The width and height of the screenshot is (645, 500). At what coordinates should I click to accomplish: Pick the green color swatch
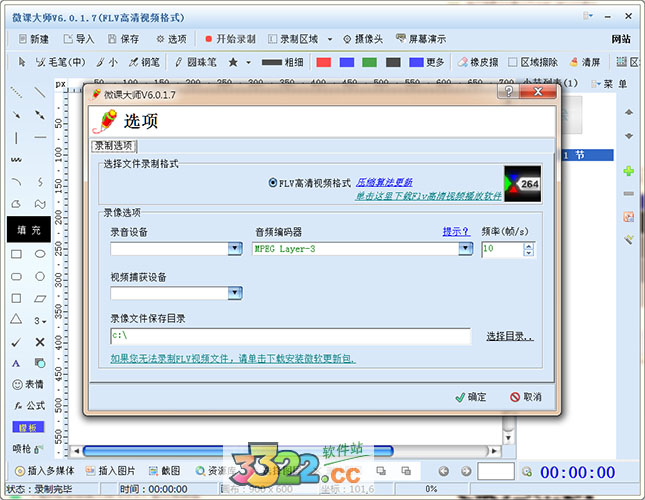(x=369, y=62)
